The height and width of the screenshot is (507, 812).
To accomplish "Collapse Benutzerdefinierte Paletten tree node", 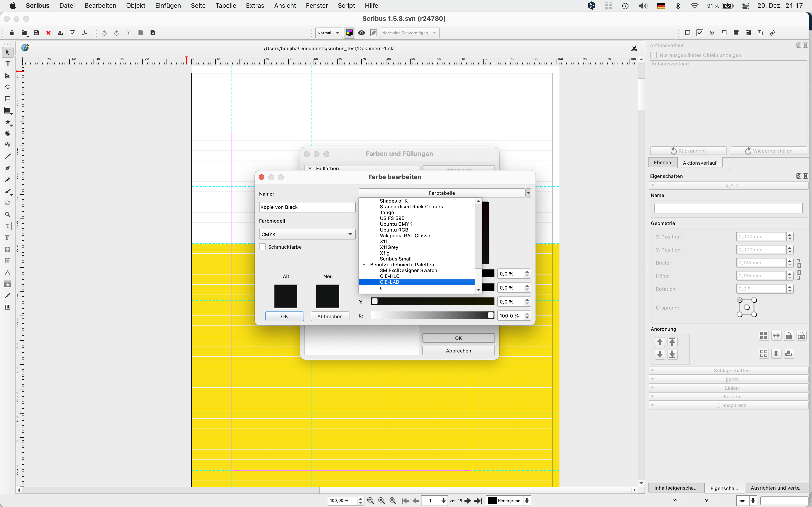I will click(364, 265).
